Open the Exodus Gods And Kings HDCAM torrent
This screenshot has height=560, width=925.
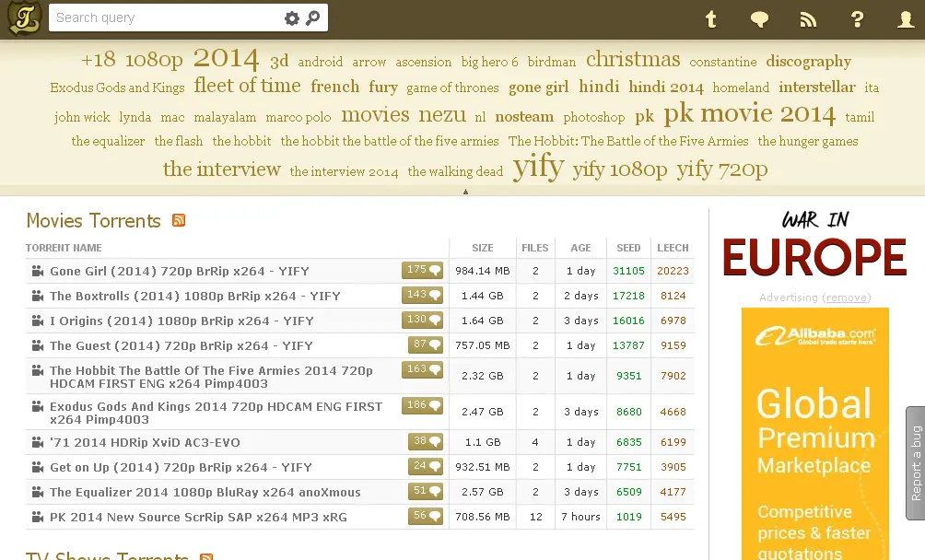click(x=216, y=414)
